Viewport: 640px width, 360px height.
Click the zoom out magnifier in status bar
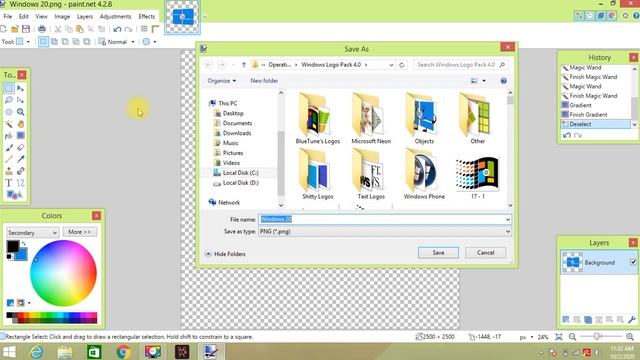tap(573, 337)
